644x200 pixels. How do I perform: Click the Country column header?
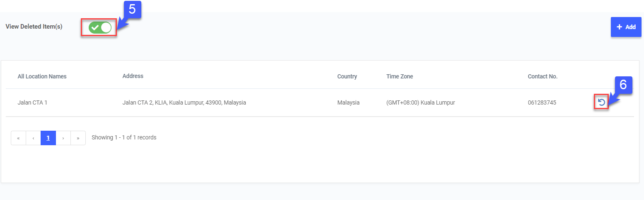tap(347, 76)
